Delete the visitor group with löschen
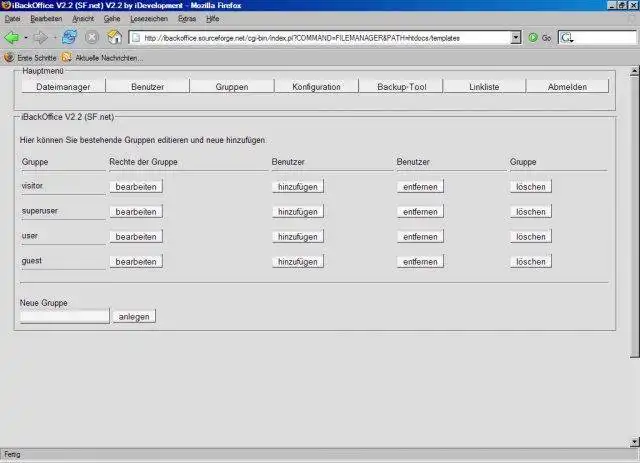 (531, 187)
